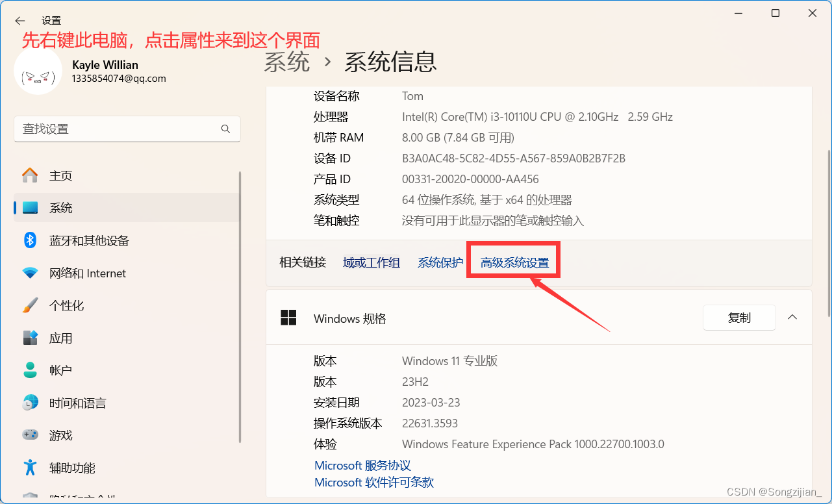832x504 pixels.
Task: Select the device ID value B3A0AC48
Action: pyautogui.click(x=514, y=158)
